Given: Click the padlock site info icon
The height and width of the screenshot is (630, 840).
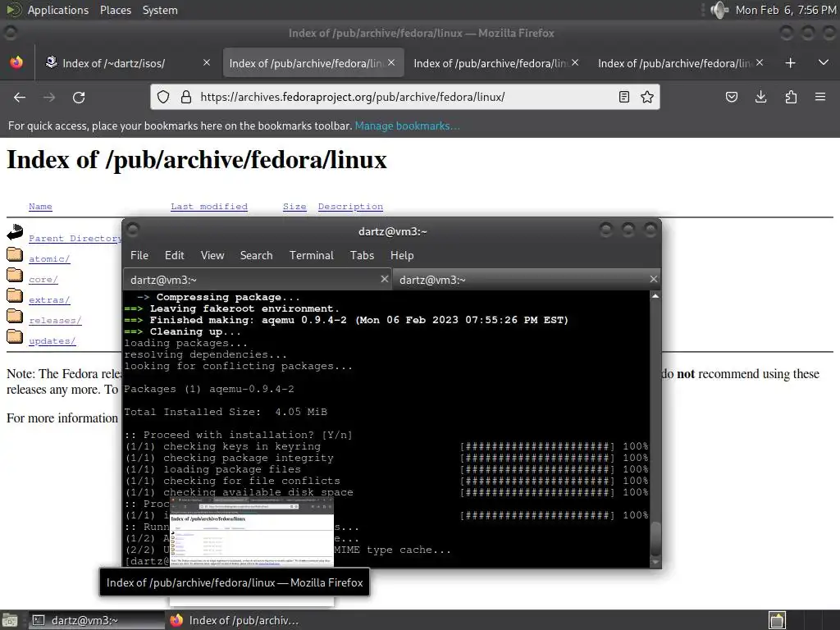Looking at the screenshot, I should point(186,97).
